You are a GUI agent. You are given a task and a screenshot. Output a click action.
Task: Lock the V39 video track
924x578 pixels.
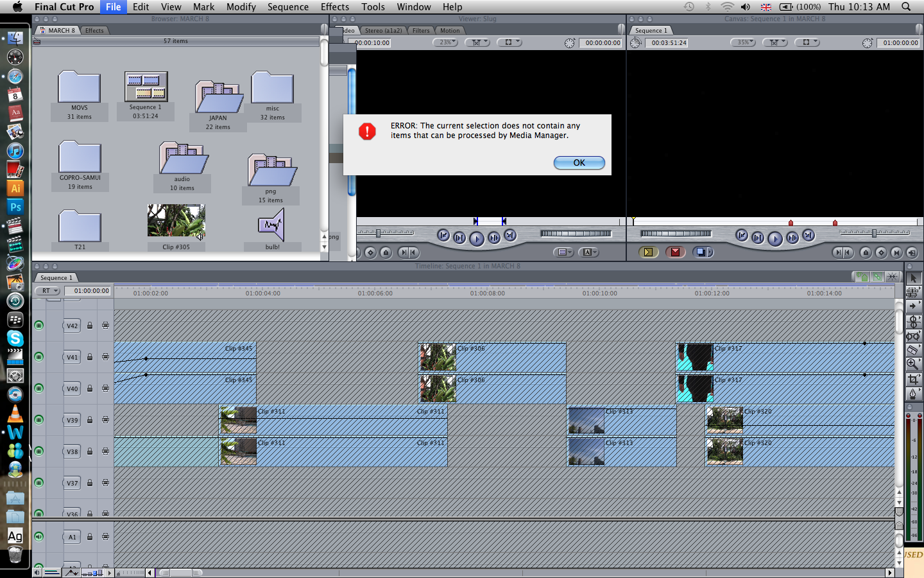90,420
